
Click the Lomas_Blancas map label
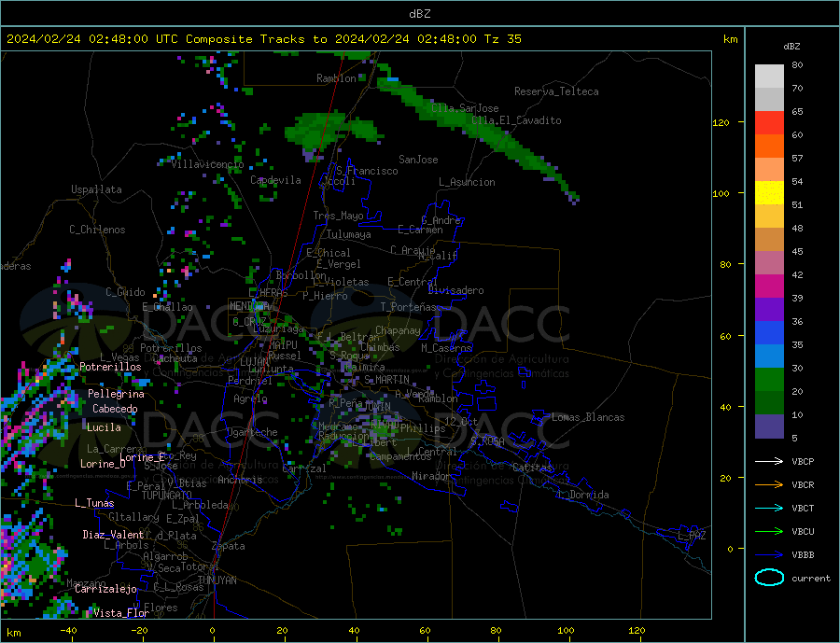coord(588,417)
